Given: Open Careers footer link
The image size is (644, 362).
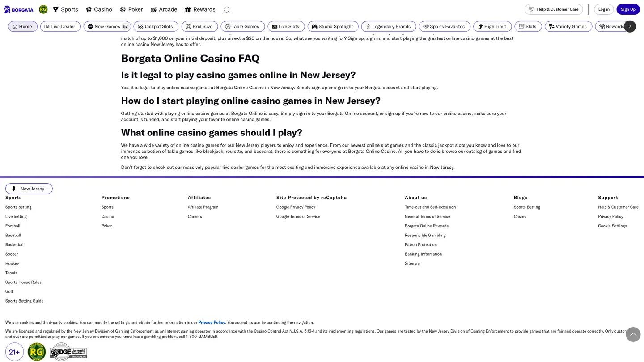Looking at the screenshot, I should [x=195, y=216].
